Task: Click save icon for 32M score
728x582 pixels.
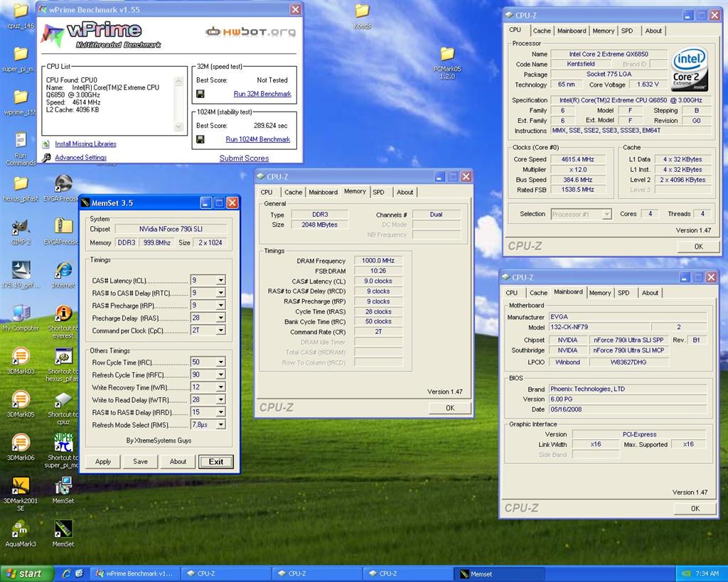Action: click(x=200, y=95)
